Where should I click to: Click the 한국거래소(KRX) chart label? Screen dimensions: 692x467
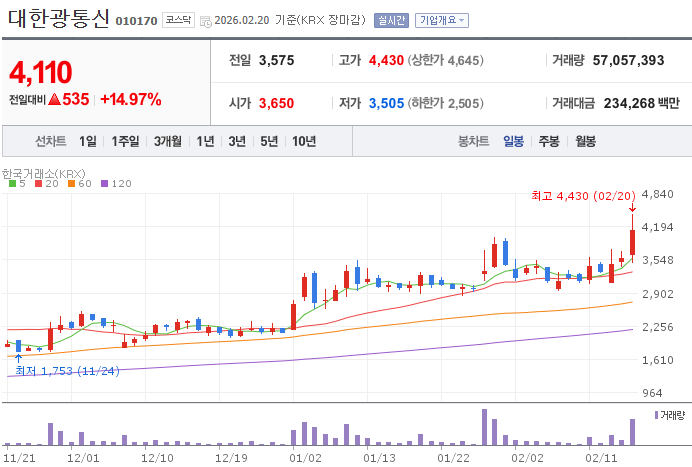click(44, 173)
